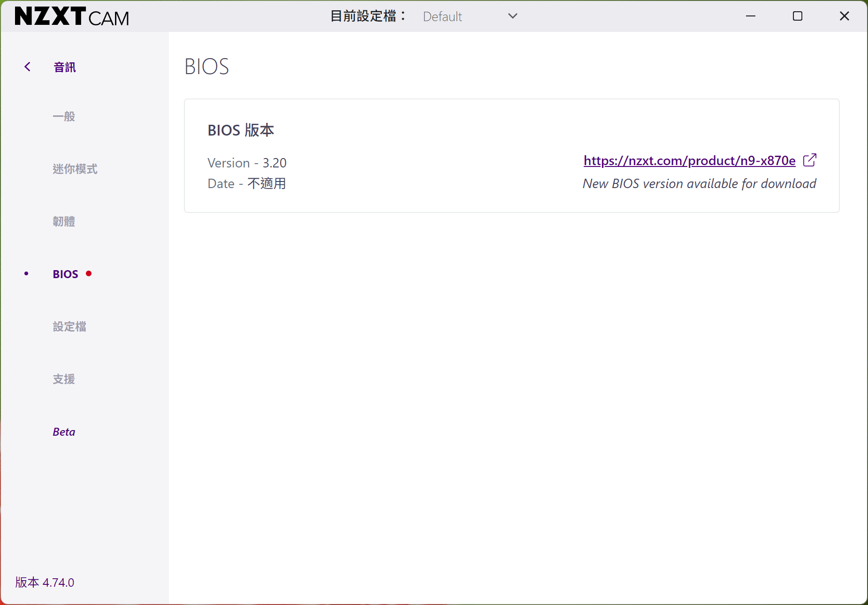Select the 一般 settings tab

point(64,116)
